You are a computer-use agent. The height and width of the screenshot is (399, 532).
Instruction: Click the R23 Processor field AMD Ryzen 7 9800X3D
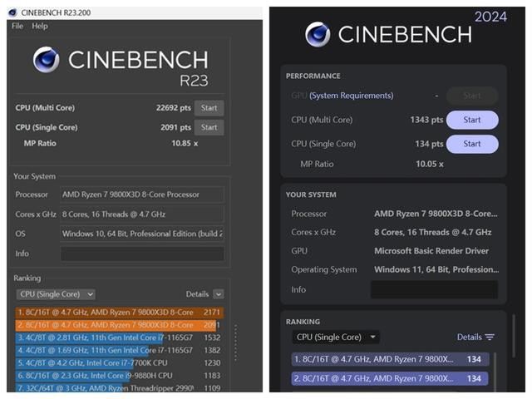coord(142,195)
